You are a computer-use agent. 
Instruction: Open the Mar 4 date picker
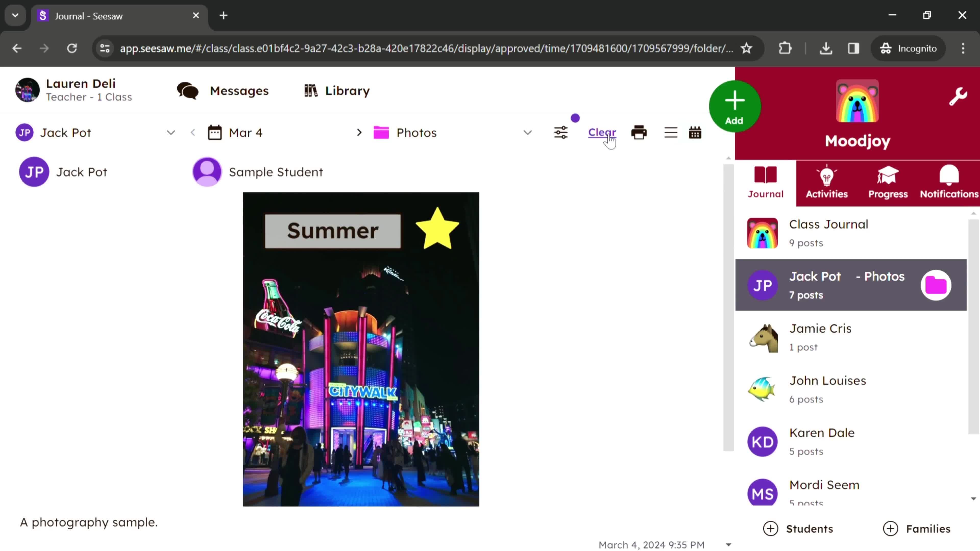(246, 133)
